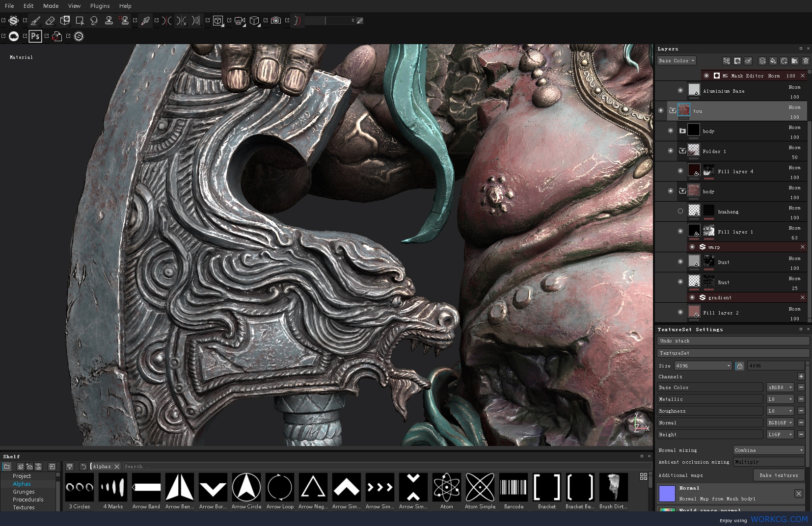Image resolution: width=812 pixels, height=526 pixels.
Task: Click the add effect icon in Layers panel
Action: tap(727, 61)
